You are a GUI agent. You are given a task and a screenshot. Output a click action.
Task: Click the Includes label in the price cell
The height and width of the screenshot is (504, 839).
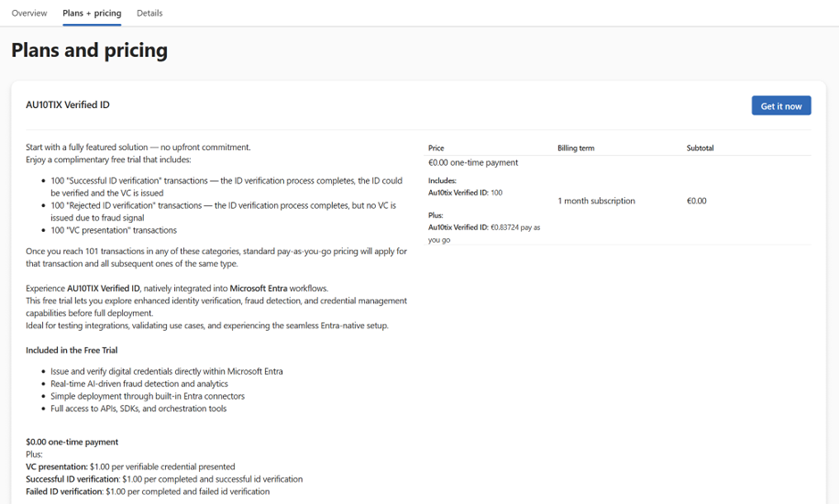tap(443, 180)
